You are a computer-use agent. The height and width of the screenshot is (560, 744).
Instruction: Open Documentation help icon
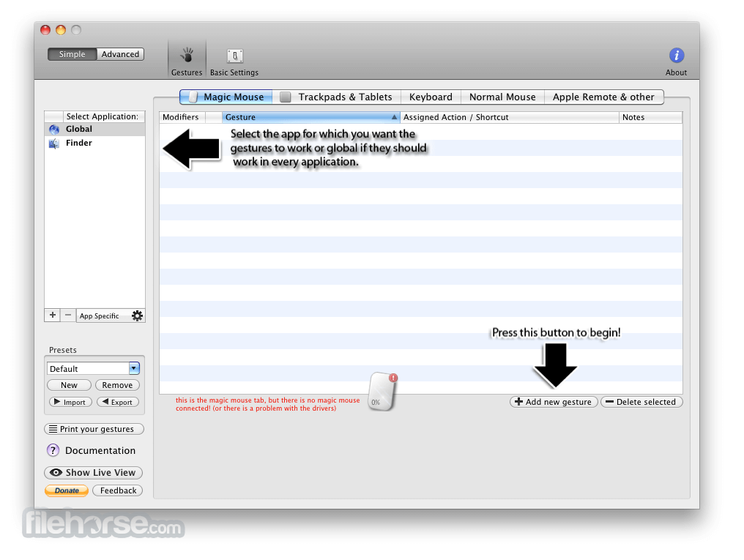[x=53, y=450]
